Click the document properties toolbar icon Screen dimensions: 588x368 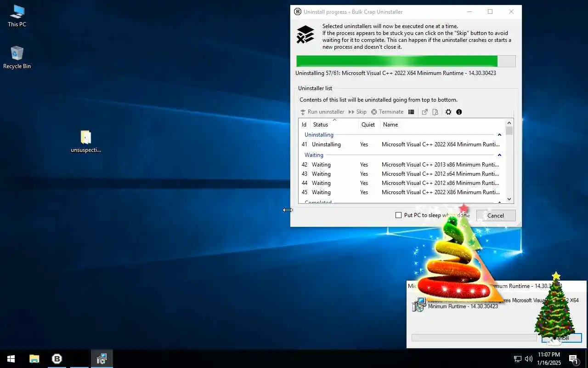tap(435, 112)
